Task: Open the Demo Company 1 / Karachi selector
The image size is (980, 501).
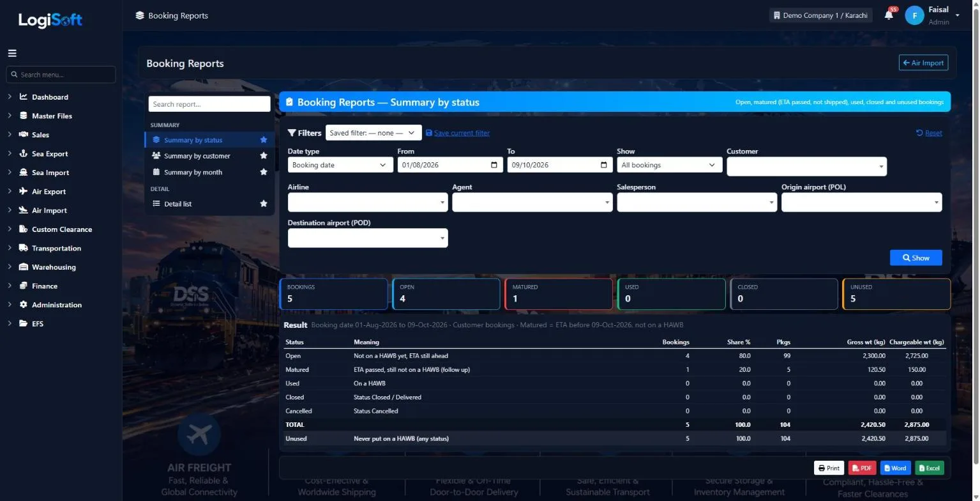Action: 820,15
